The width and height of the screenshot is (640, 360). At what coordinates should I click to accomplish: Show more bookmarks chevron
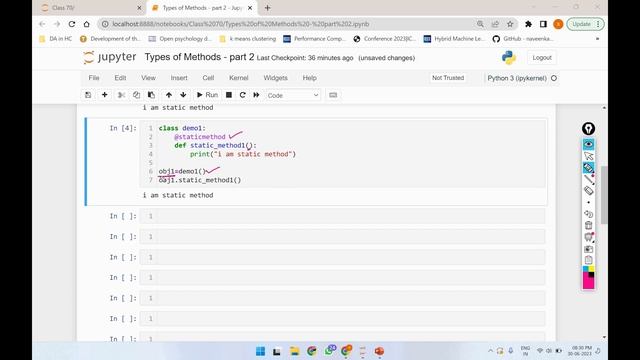[x=597, y=39]
